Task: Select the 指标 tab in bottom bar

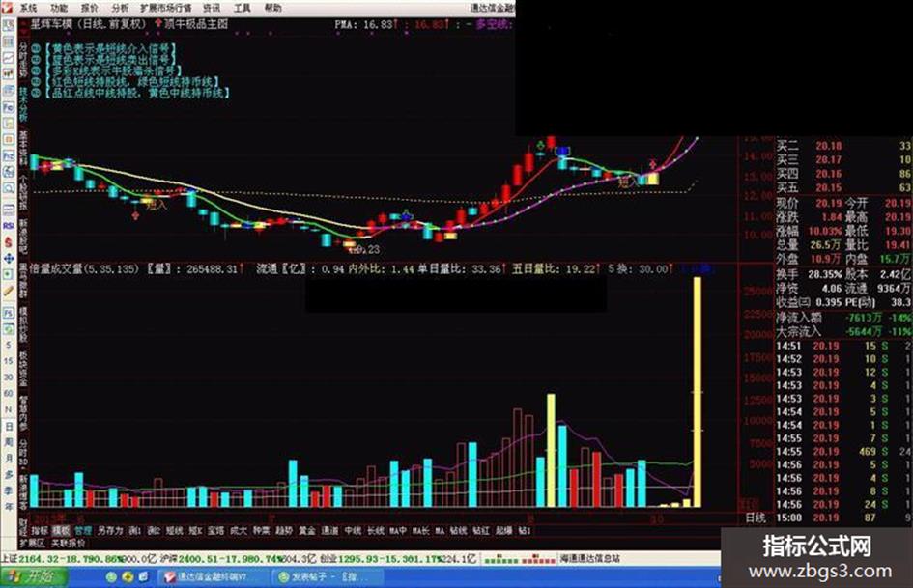Action: point(40,530)
